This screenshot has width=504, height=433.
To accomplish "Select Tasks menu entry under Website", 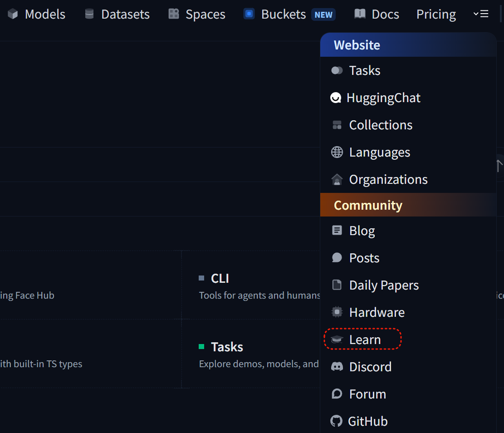I will [408, 70].
